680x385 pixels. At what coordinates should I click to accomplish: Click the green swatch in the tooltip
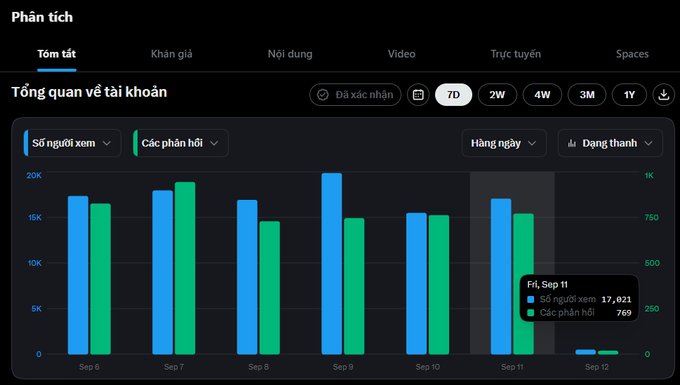tap(530, 313)
